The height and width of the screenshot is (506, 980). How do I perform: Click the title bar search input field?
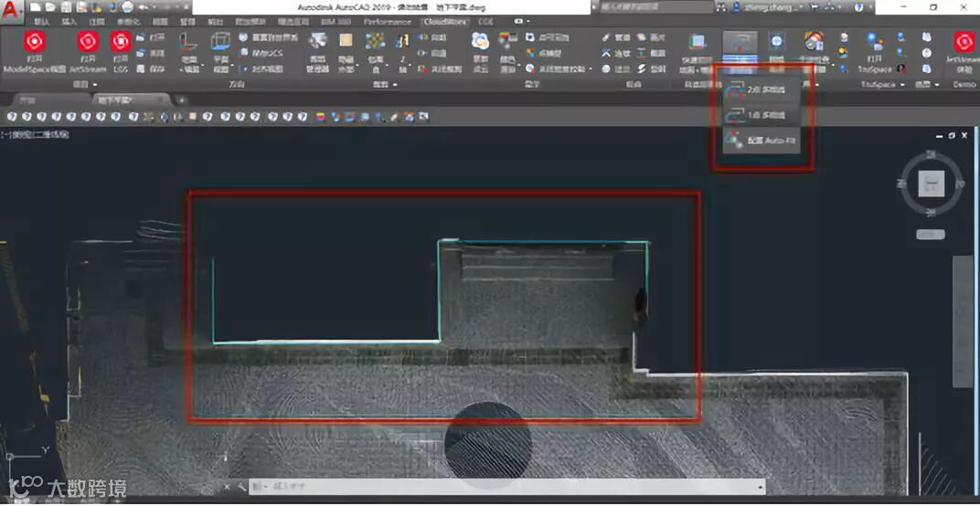click(656, 7)
